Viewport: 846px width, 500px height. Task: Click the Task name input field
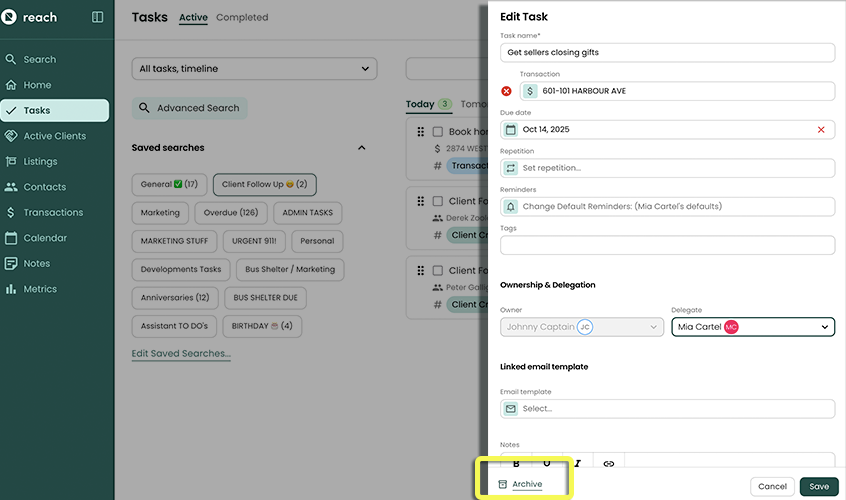(x=667, y=53)
